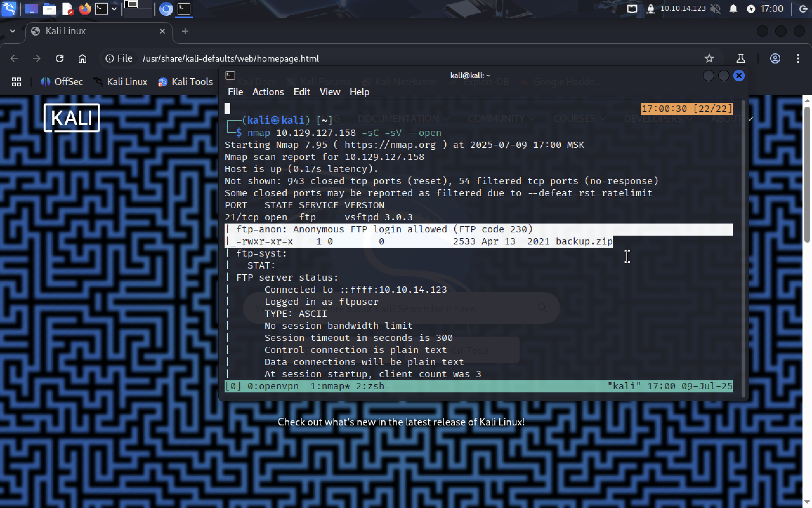Screen dimensions: 812x508
Task: Click the Session timeout in seconds line
Action: (359, 338)
